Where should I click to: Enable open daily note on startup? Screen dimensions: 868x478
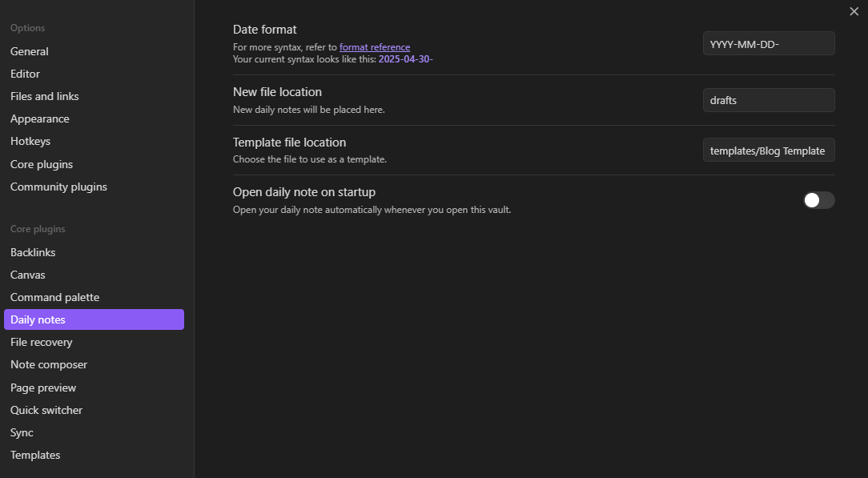[818, 200]
